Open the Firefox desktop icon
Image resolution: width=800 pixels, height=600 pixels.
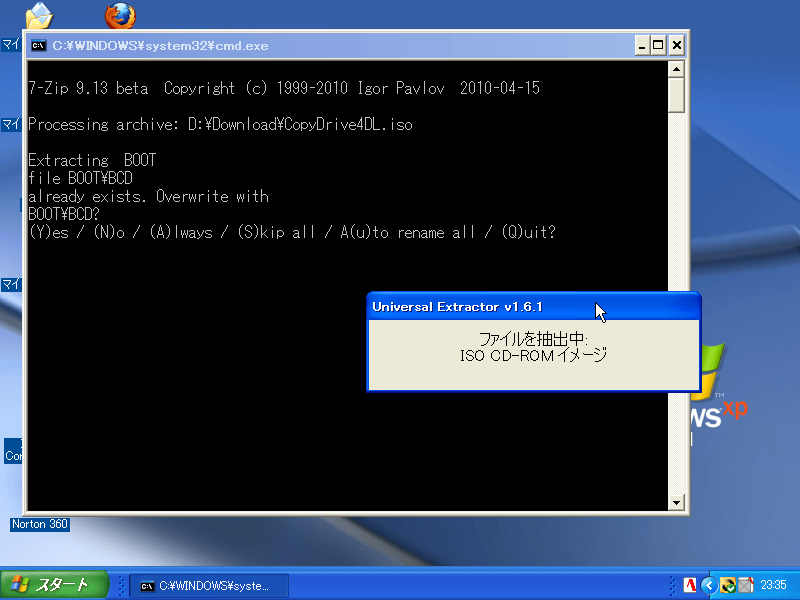(120, 15)
